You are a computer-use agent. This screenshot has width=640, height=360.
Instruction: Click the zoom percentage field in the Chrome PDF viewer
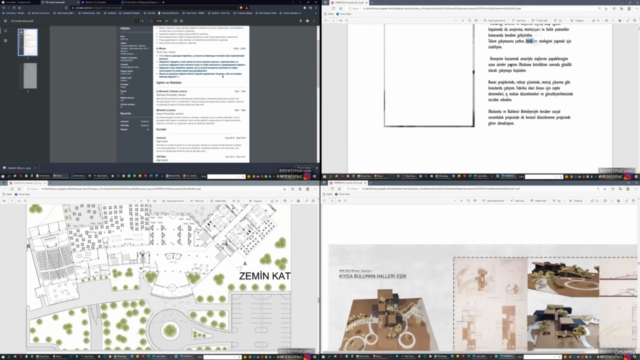click(x=159, y=21)
